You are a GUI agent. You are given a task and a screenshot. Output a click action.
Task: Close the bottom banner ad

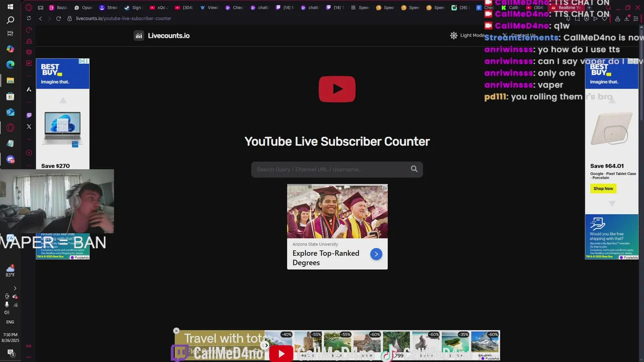[176, 331]
